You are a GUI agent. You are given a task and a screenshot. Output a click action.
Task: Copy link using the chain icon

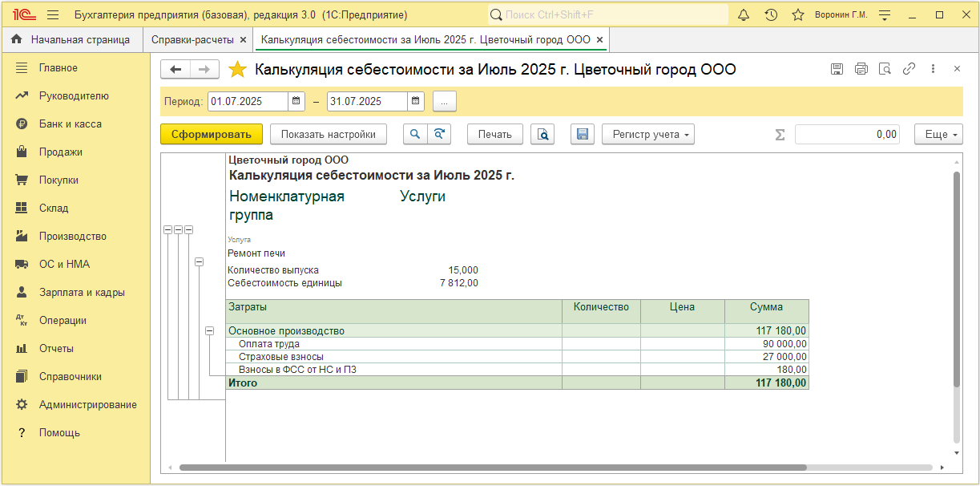point(909,69)
